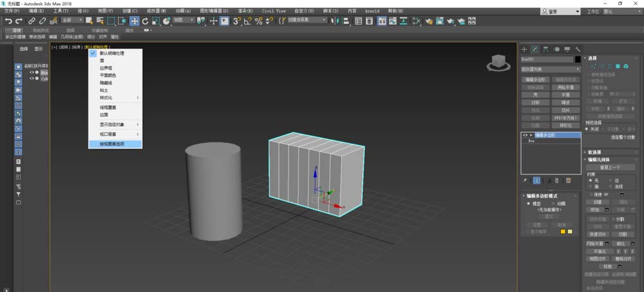Click the Quick Slice button
Viewport: 644px width, 292px height.
tap(596, 234)
